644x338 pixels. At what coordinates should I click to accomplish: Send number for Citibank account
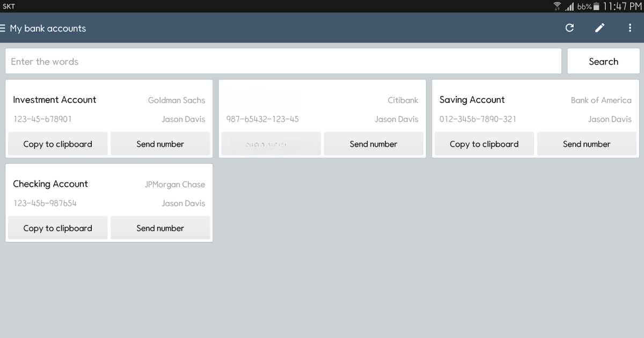tap(374, 144)
